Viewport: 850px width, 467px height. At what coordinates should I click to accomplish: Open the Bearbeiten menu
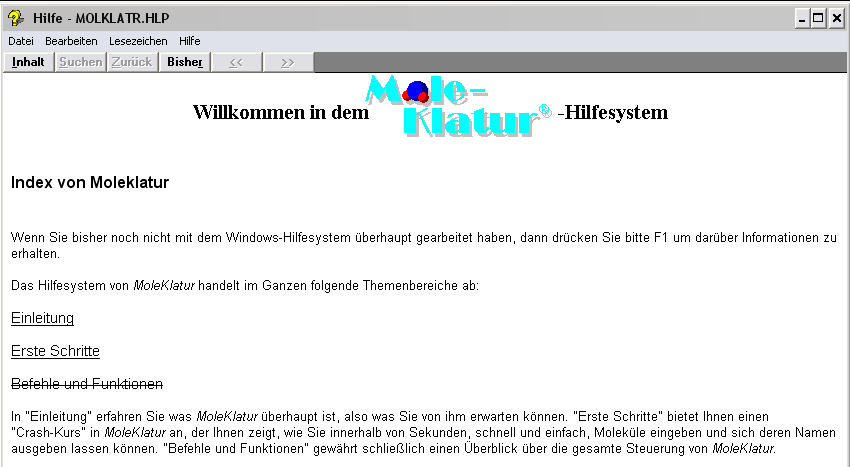(x=71, y=41)
